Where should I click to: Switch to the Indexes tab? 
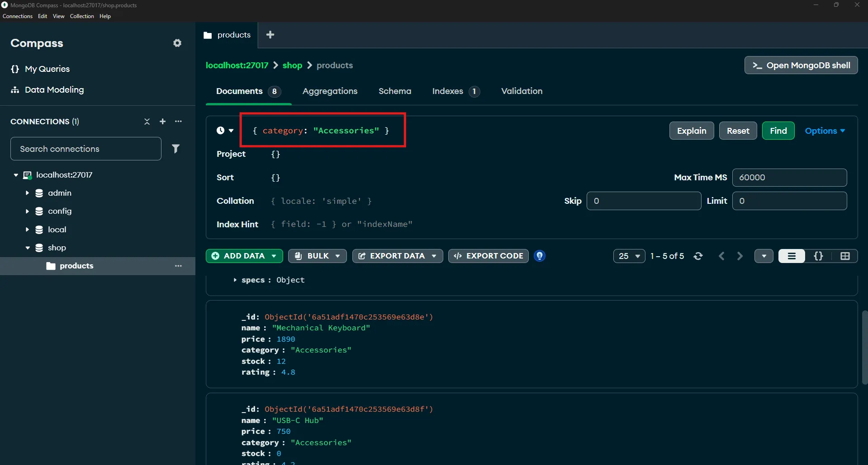pos(456,91)
